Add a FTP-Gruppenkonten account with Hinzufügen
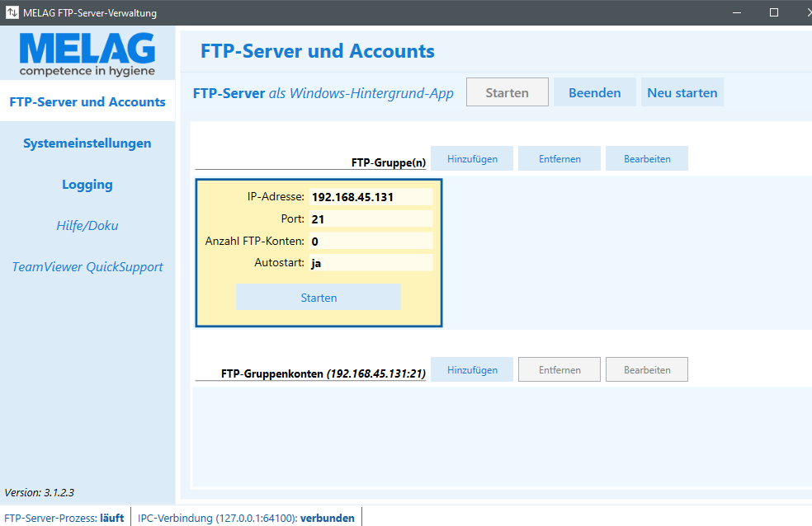The width and height of the screenshot is (812, 526). (x=472, y=370)
